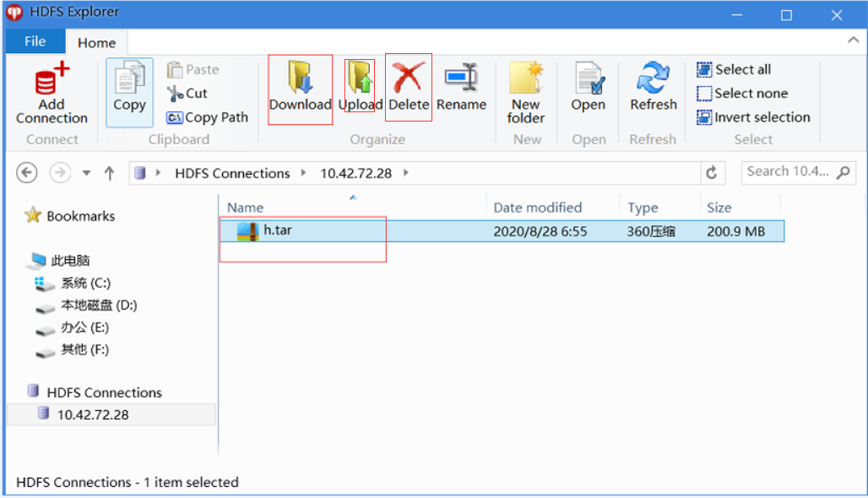Delete the selected file with the Delete icon
This screenshot has height=498, width=868.
(x=408, y=87)
